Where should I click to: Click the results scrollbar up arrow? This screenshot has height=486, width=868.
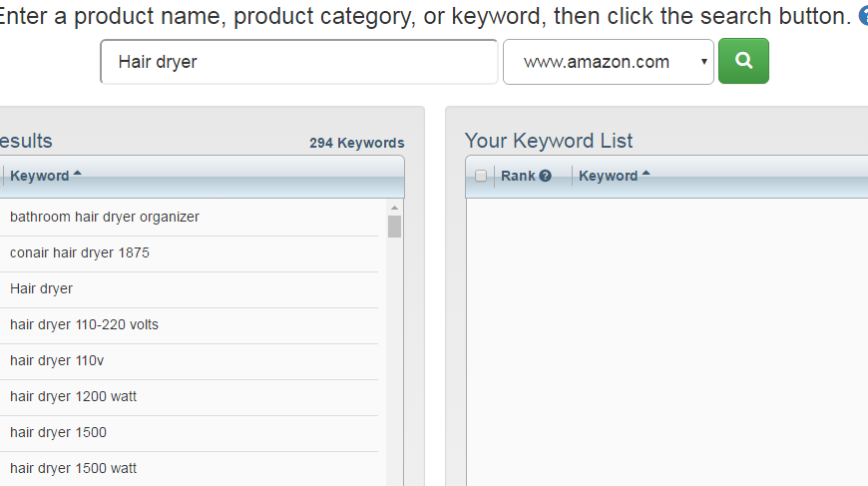pyautogui.click(x=394, y=207)
